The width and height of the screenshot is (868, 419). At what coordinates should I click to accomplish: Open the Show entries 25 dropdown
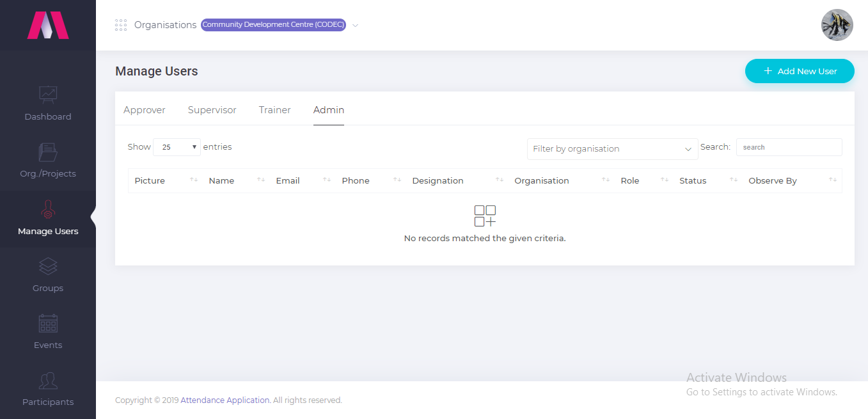177,147
